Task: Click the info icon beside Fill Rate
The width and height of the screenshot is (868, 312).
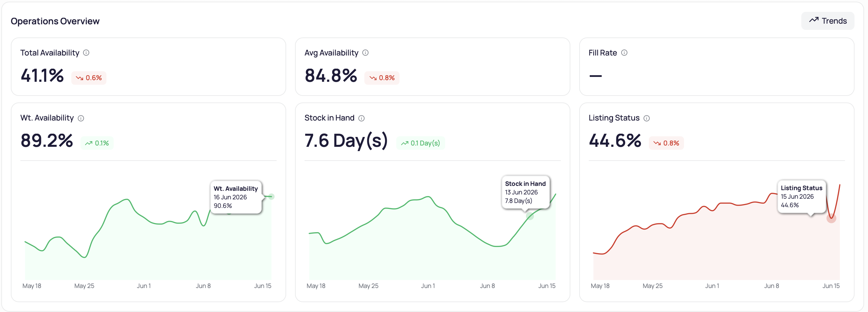Action: [624, 53]
